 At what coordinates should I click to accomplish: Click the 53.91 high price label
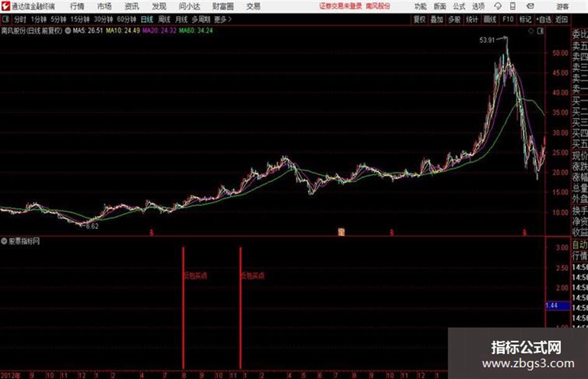click(487, 40)
